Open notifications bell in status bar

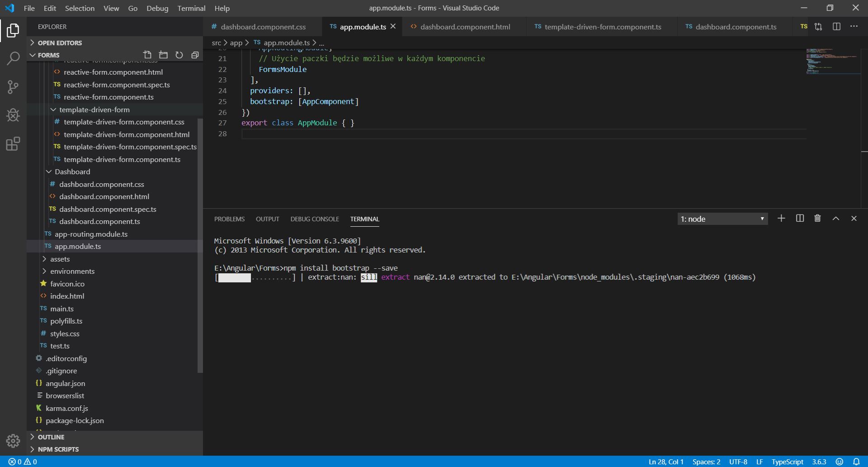tap(856, 462)
